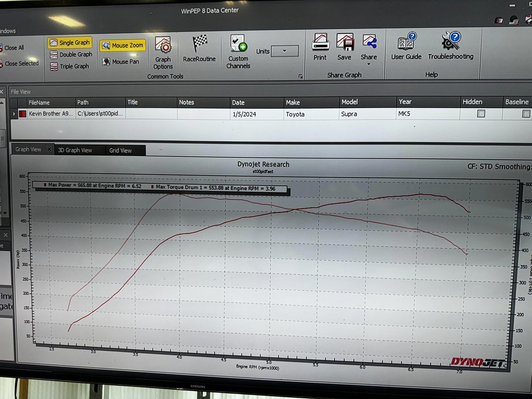Click the Notes column header
The width and height of the screenshot is (532, 399).
click(x=203, y=102)
